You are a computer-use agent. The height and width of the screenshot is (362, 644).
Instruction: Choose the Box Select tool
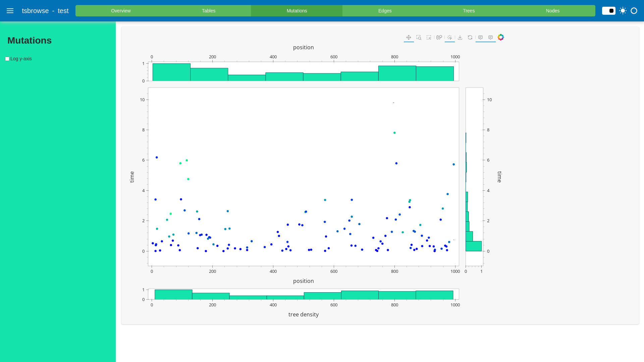click(x=429, y=38)
